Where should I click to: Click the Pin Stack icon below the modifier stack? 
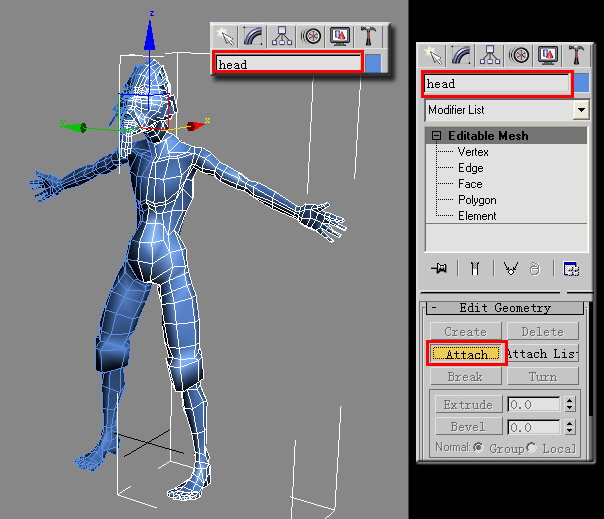pos(437,268)
